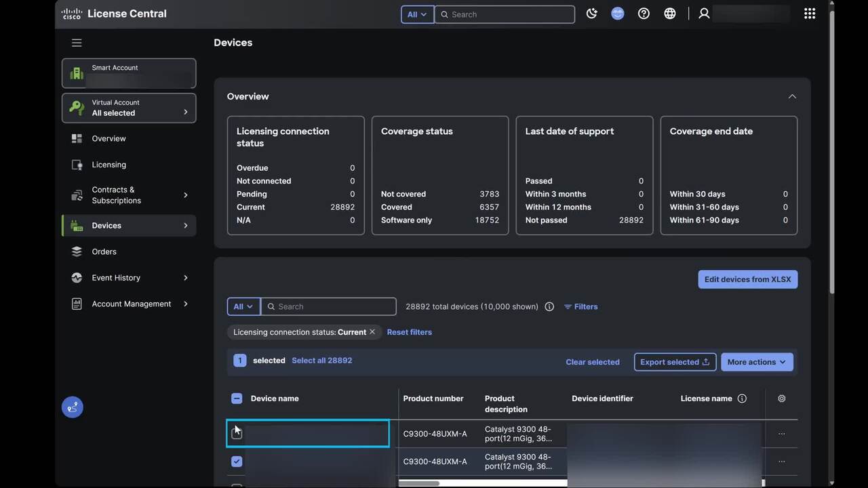Viewport: 868px width, 488px height.
Task: Open Licensing in the sidebar
Action: [x=108, y=165]
